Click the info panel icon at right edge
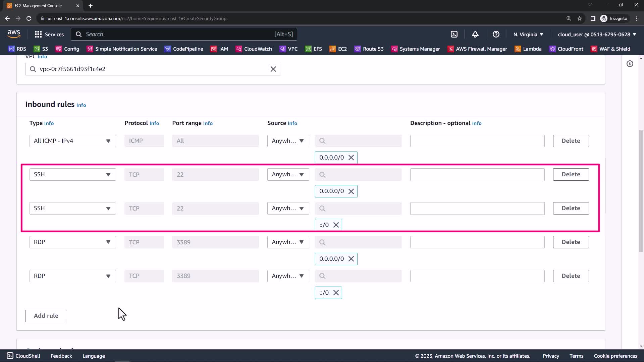644x362 pixels. point(630,64)
